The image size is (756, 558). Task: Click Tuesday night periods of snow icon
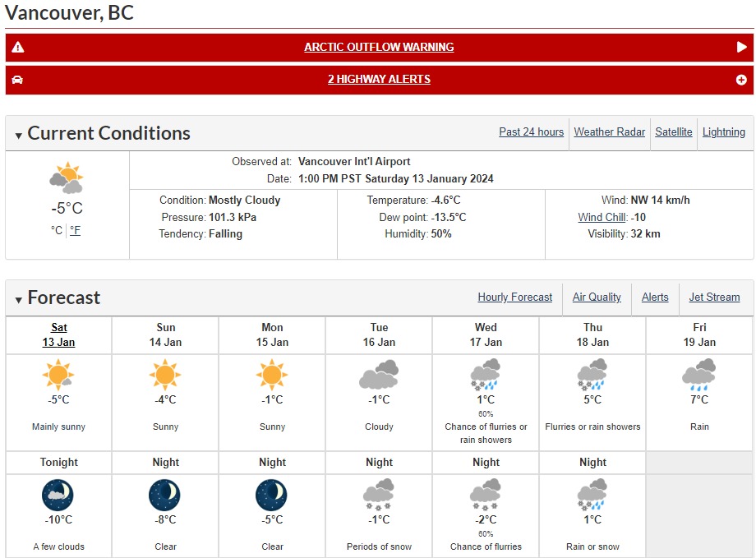[x=379, y=495]
